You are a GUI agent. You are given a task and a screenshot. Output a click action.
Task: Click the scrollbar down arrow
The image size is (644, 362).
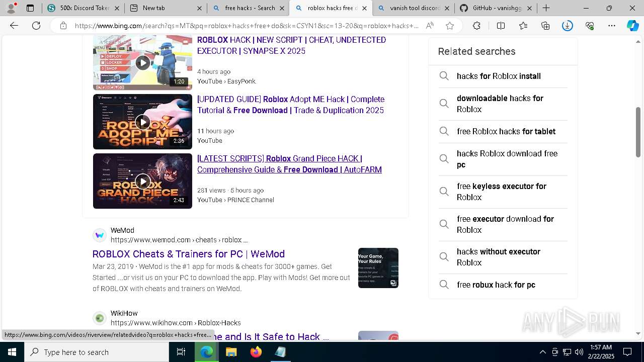click(x=638, y=333)
